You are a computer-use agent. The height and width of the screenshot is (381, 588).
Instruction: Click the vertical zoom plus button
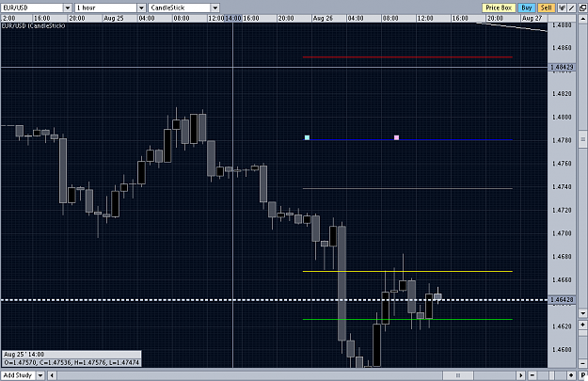(582, 325)
